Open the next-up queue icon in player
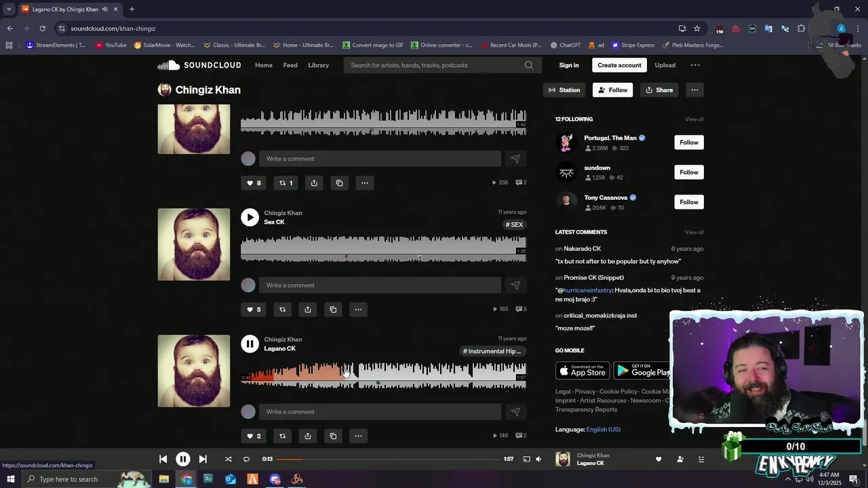The width and height of the screenshot is (868, 488). tap(701, 460)
